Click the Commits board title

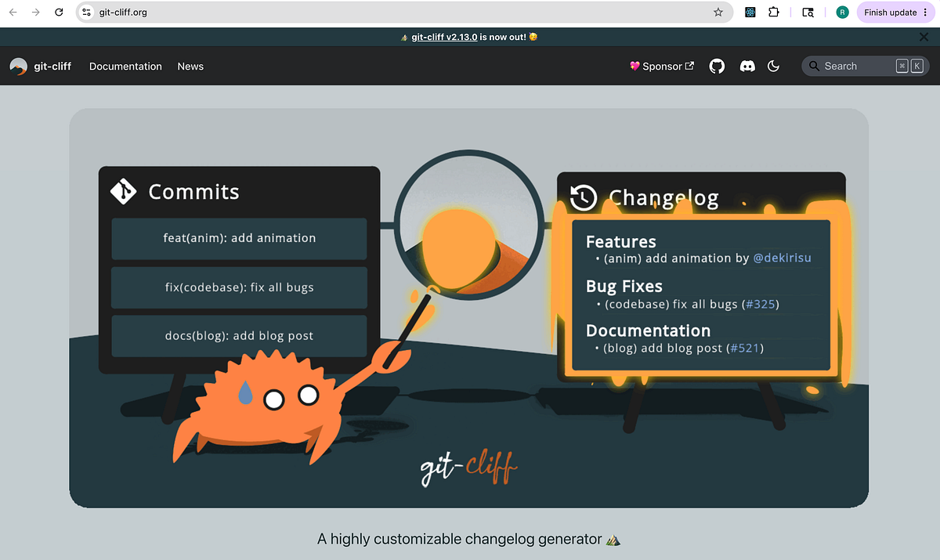click(x=193, y=192)
